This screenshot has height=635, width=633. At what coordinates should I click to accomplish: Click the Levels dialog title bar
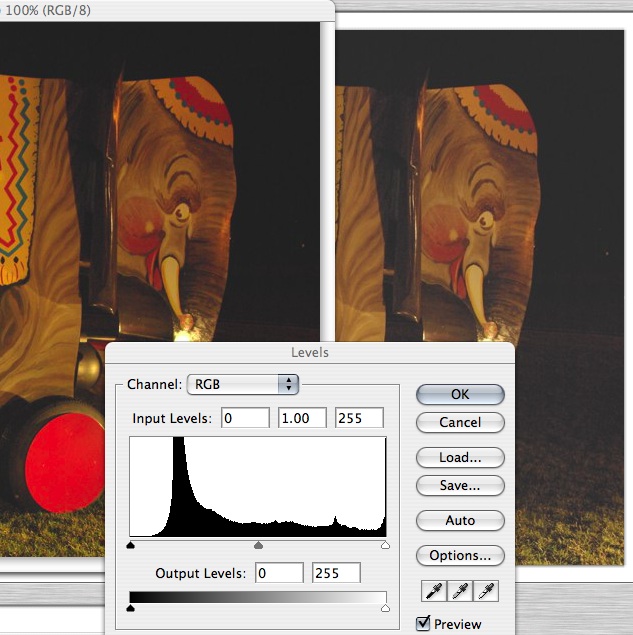[x=309, y=352]
